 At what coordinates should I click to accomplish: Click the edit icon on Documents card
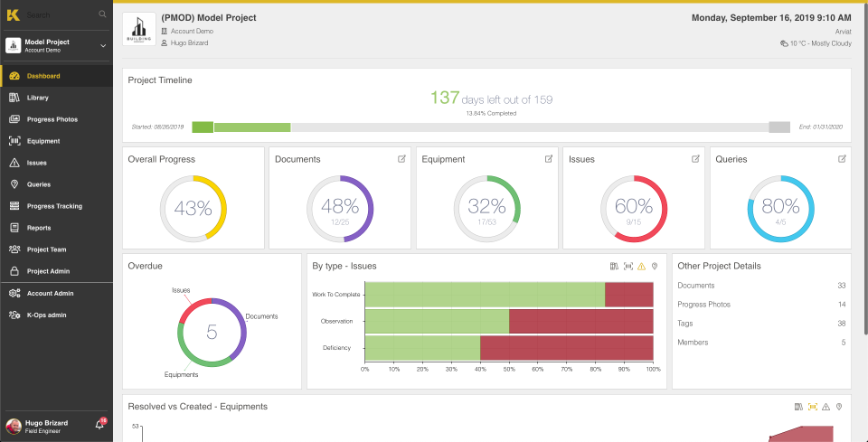pyautogui.click(x=402, y=159)
